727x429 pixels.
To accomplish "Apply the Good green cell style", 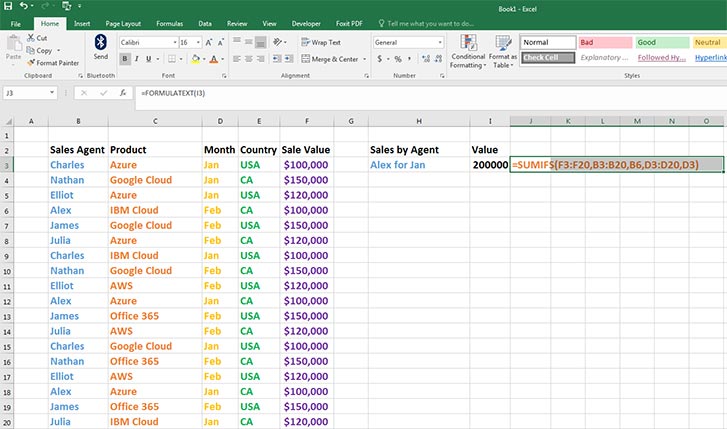I will (x=662, y=42).
